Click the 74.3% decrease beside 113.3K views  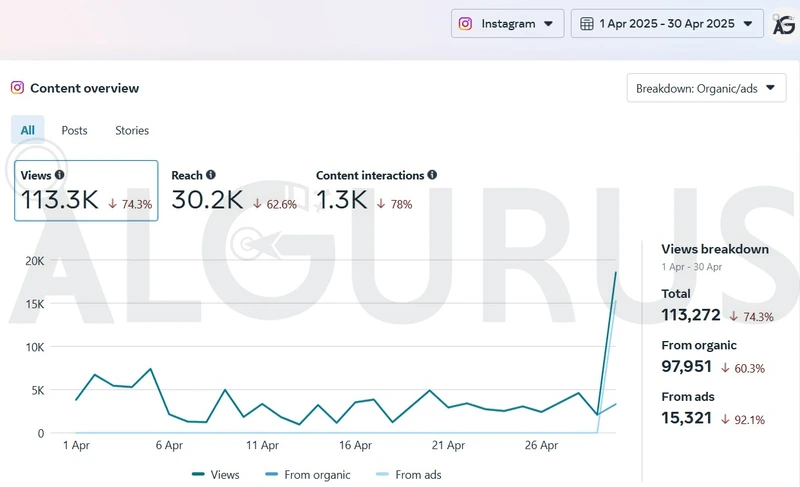130,204
